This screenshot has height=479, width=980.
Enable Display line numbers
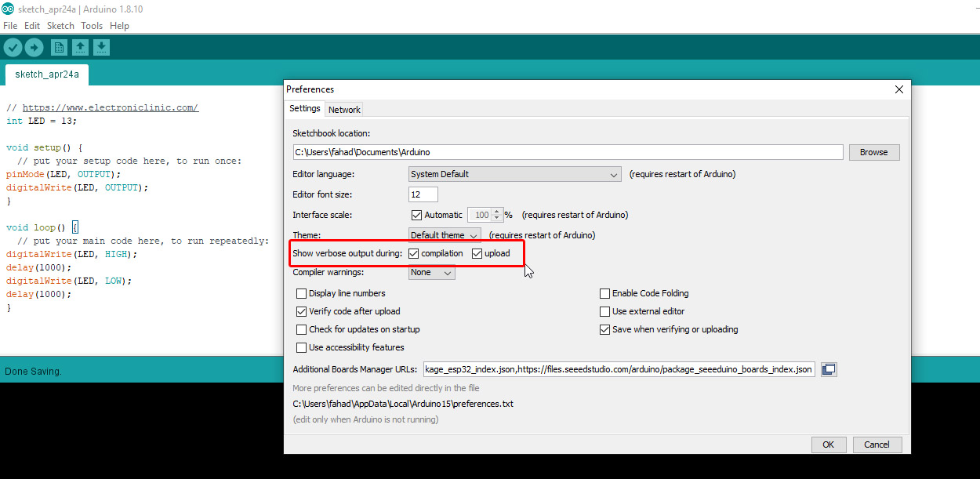[302, 293]
